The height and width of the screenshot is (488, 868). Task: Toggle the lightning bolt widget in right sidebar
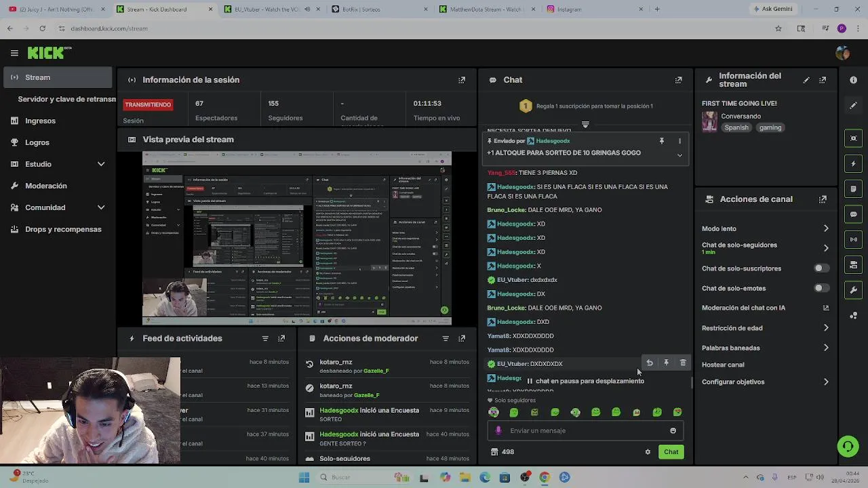point(853,164)
